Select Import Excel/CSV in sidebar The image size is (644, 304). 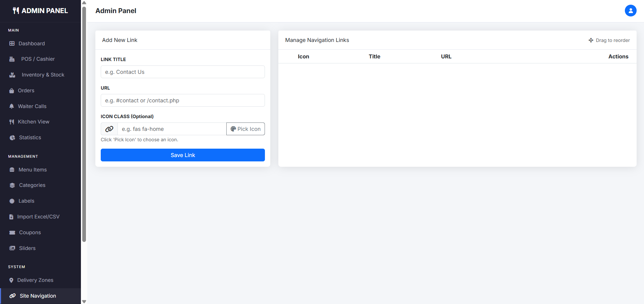pos(38,217)
